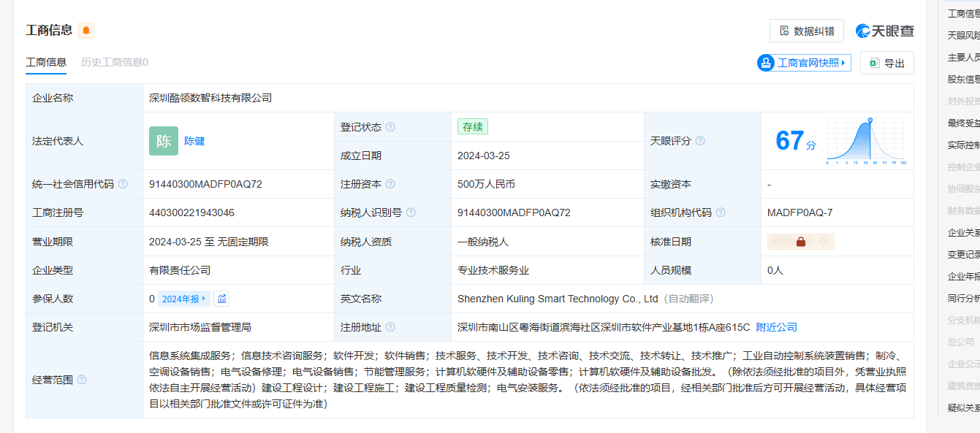The width and height of the screenshot is (980, 433).
Task: Click the 登记状态 help question-mark icon
Action: click(x=390, y=127)
